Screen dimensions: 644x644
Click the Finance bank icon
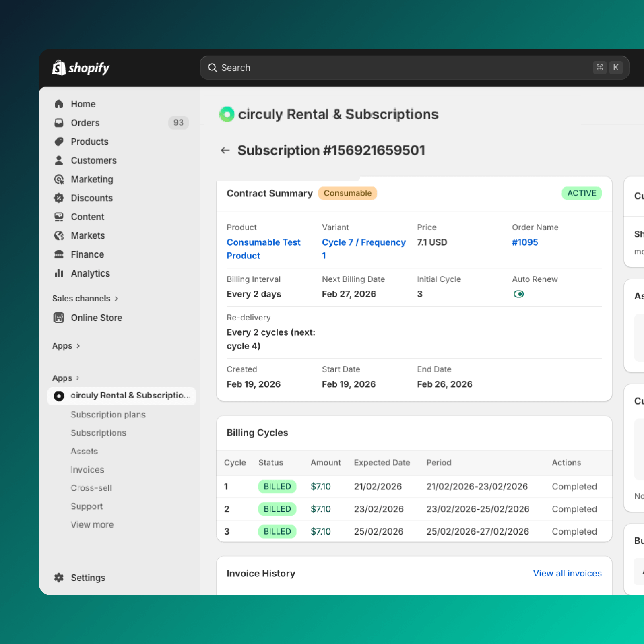click(x=59, y=254)
